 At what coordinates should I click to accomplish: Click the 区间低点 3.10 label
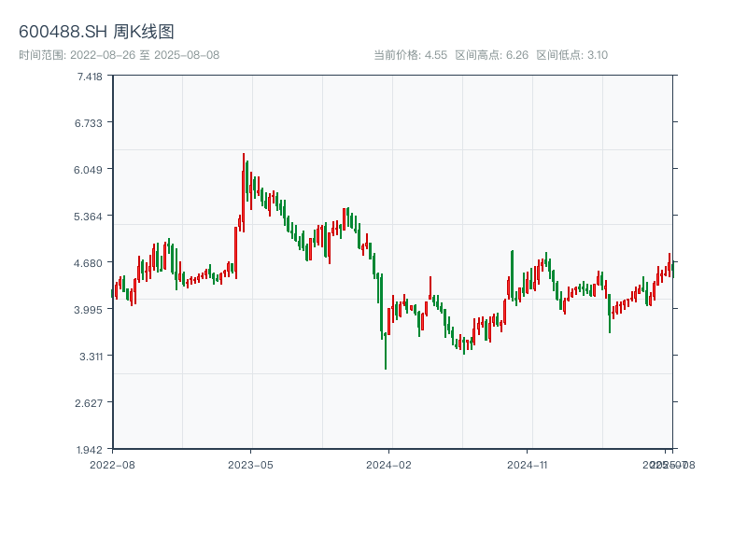pos(571,55)
